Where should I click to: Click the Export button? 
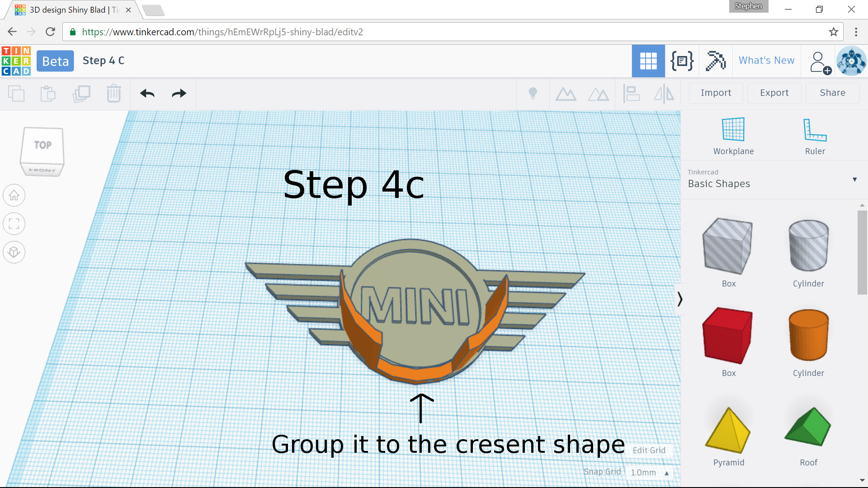pos(774,93)
